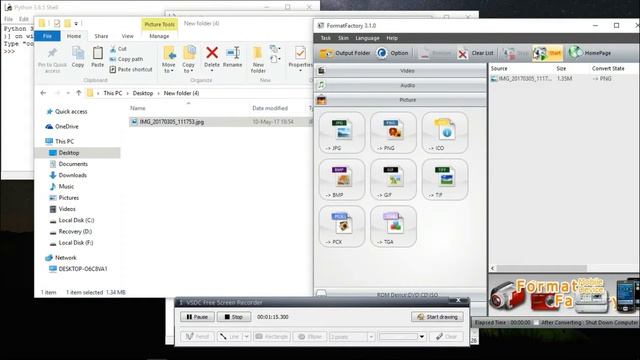The width and height of the screenshot is (640, 360).
Task: Open Recent locations dropdown in Explorer navigation
Action: (x=68, y=93)
